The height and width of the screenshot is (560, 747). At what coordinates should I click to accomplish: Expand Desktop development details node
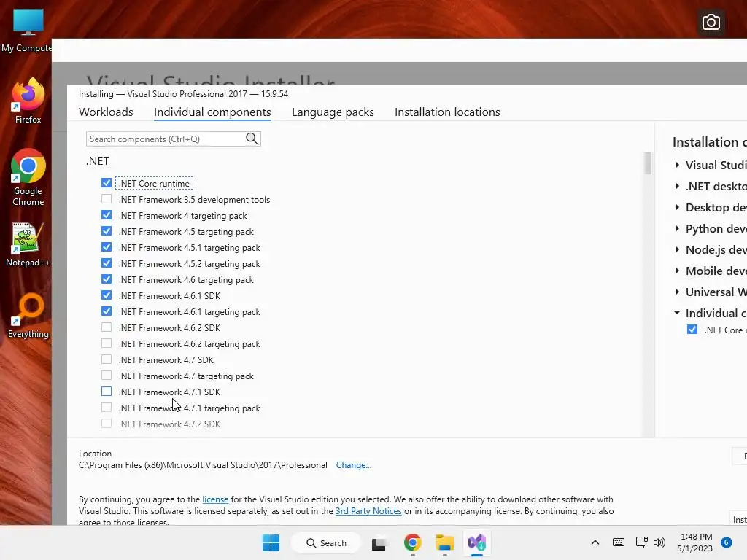[678, 207]
